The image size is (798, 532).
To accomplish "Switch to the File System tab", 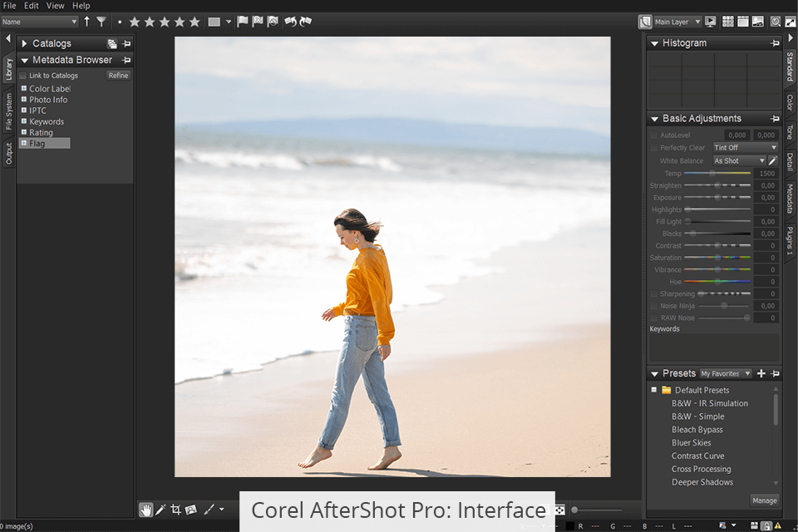I will [8, 111].
